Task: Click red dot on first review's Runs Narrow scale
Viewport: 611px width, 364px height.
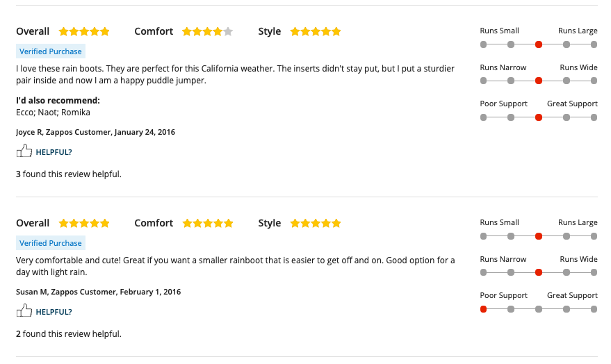Action: [x=539, y=81]
